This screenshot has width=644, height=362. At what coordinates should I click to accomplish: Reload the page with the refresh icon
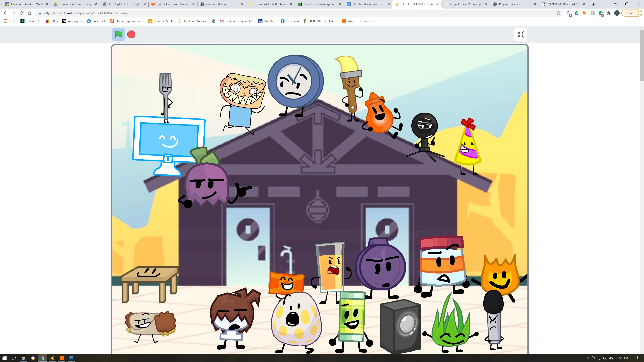pos(22,13)
